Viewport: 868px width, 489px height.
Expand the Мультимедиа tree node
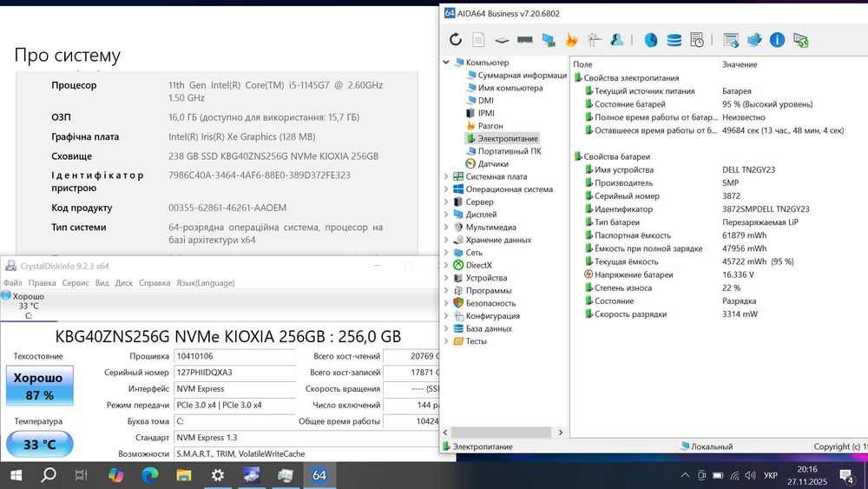click(446, 227)
